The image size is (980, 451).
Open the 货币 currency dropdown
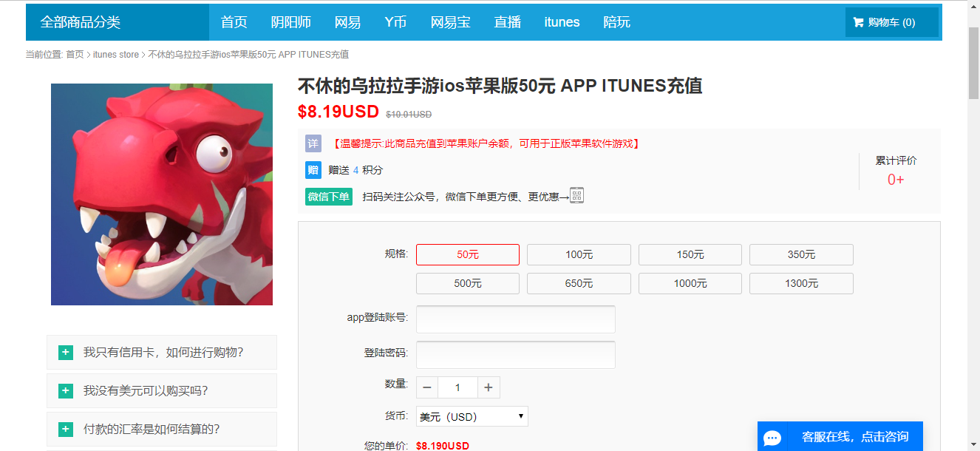[472, 416]
